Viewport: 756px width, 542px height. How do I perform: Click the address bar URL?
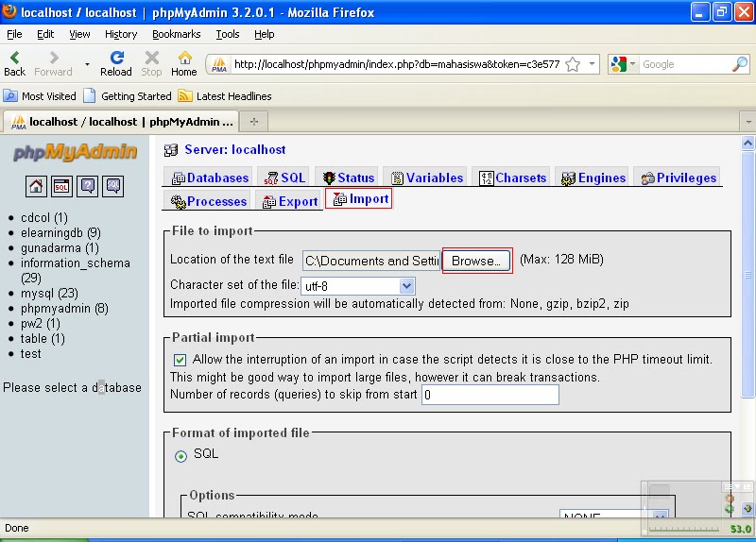tap(396, 64)
